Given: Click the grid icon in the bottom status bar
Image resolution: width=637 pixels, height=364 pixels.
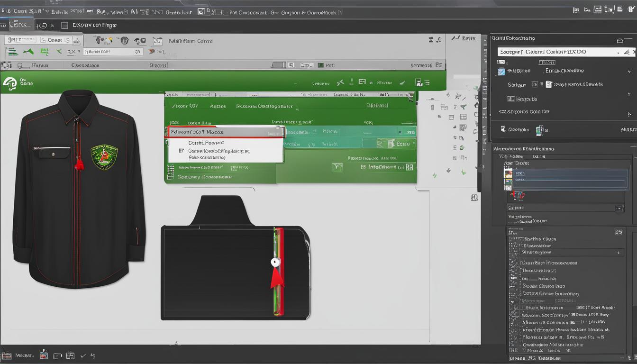Looking at the screenshot, I should pos(70,355).
